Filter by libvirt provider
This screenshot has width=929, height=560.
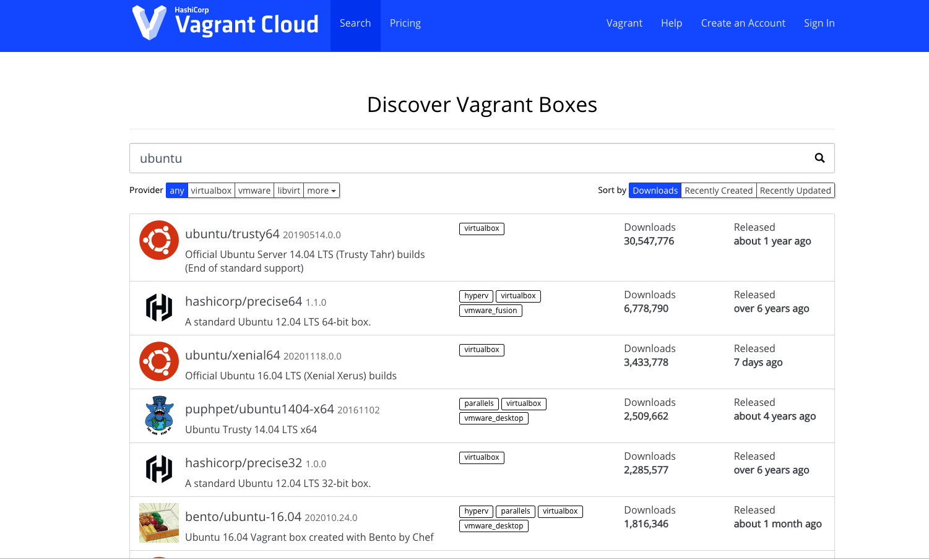click(289, 191)
